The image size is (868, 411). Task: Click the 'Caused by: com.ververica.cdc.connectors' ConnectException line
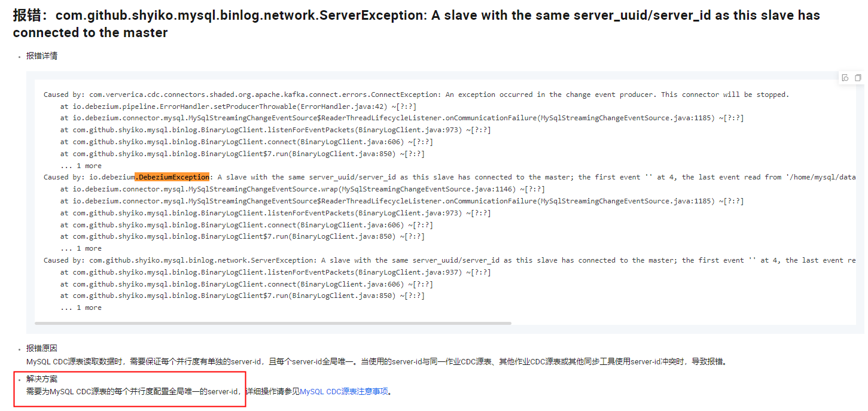[x=416, y=95]
